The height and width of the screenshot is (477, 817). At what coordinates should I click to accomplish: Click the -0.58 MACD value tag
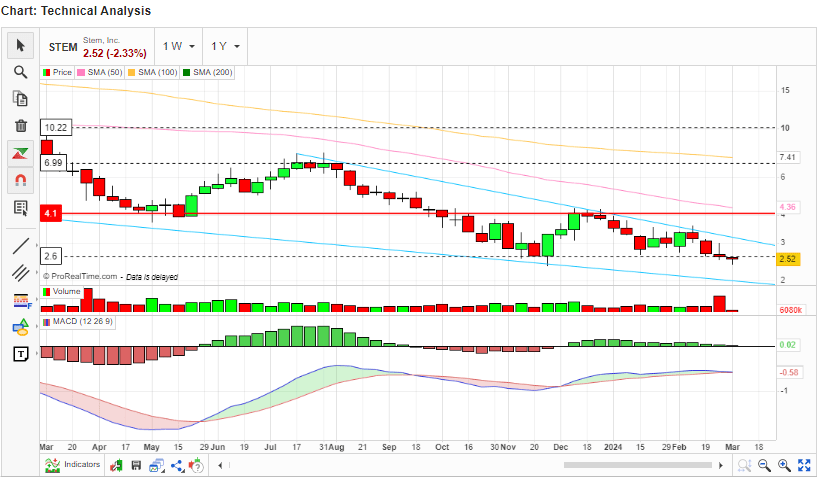click(x=789, y=372)
